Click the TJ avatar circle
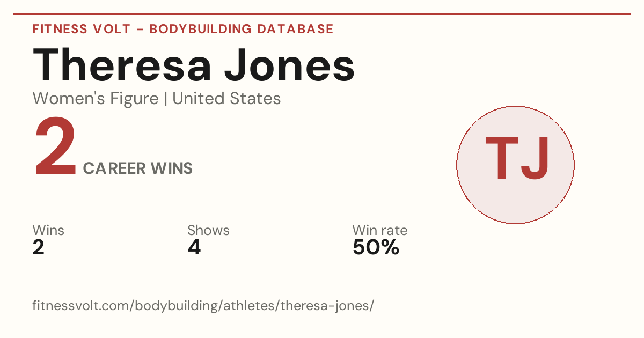644x338 pixels. [x=515, y=165]
